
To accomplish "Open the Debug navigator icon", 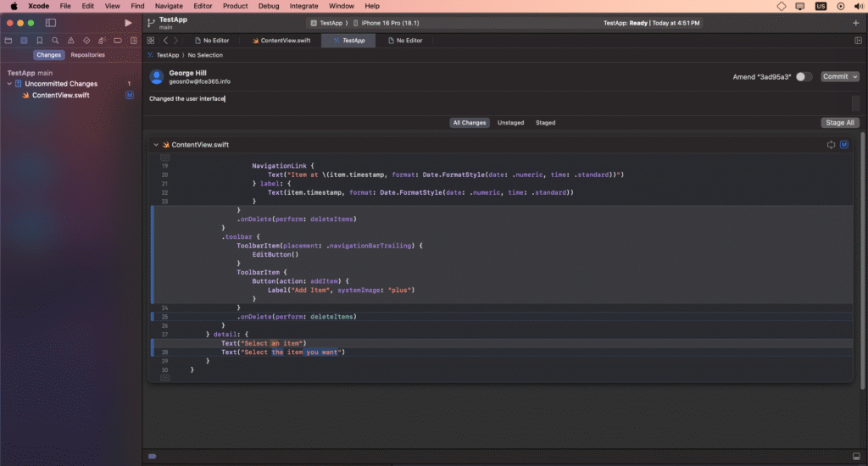I will coord(102,41).
